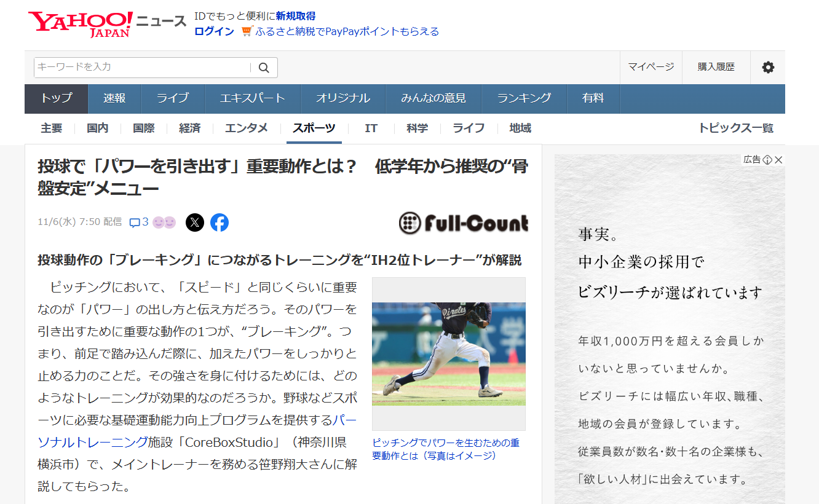Open 購入履歴
The height and width of the screenshot is (504, 819).
(716, 67)
